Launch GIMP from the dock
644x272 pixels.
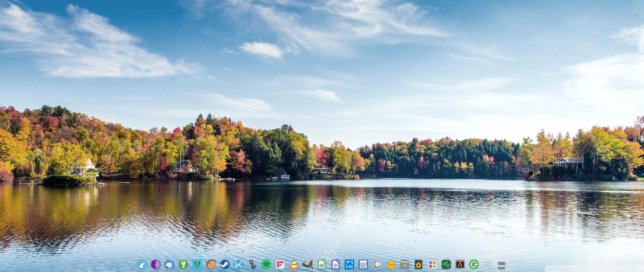pyautogui.click(x=307, y=264)
